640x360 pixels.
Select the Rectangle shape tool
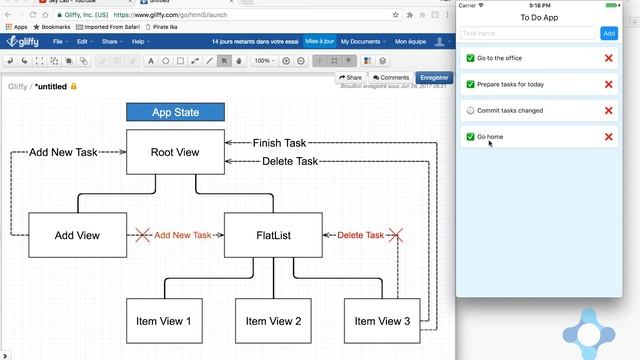[180, 61]
